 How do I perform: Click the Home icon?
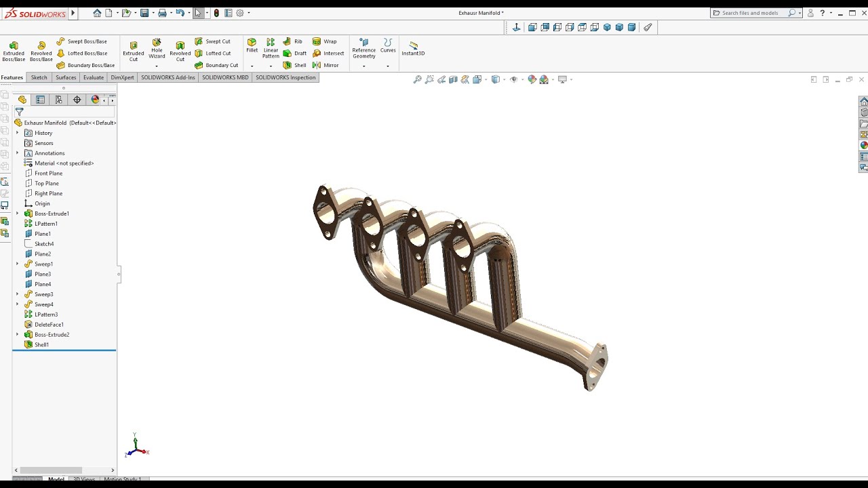[x=97, y=13]
